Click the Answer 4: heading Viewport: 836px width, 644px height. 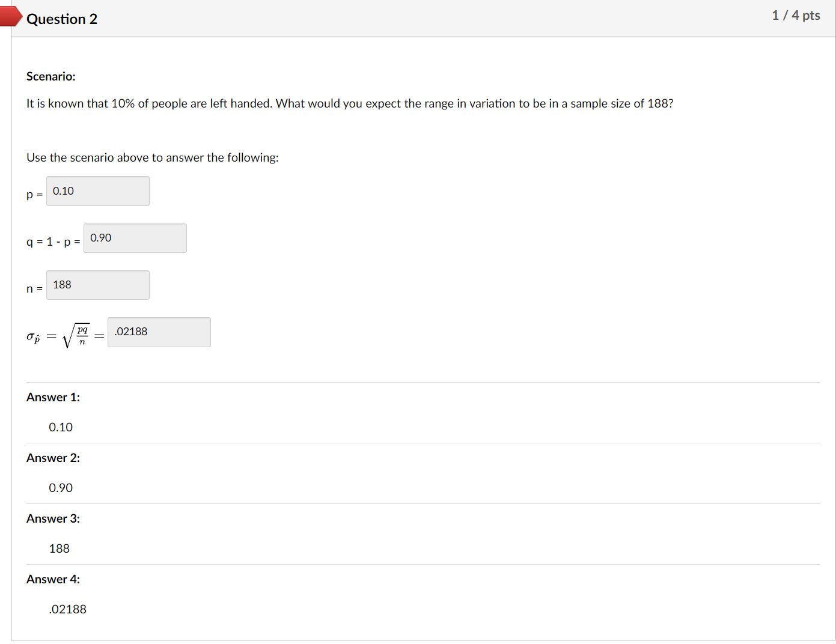(x=53, y=579)
